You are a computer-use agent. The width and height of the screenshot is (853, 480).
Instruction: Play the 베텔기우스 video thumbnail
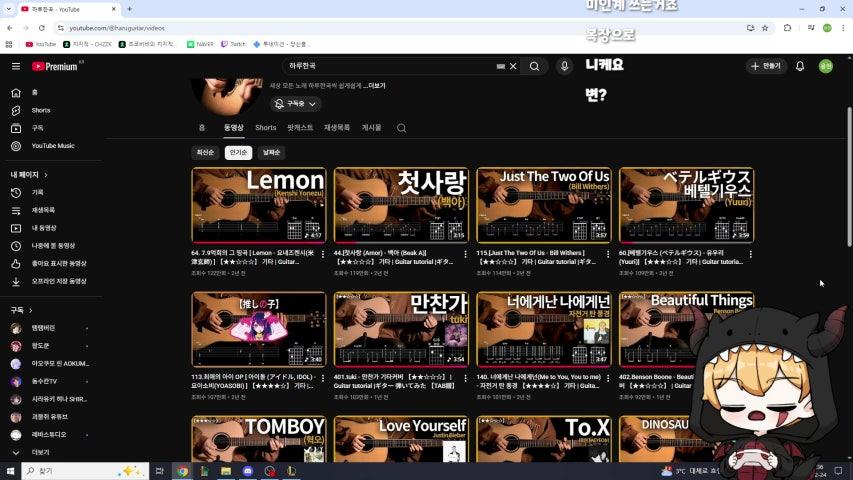point(687,205)
